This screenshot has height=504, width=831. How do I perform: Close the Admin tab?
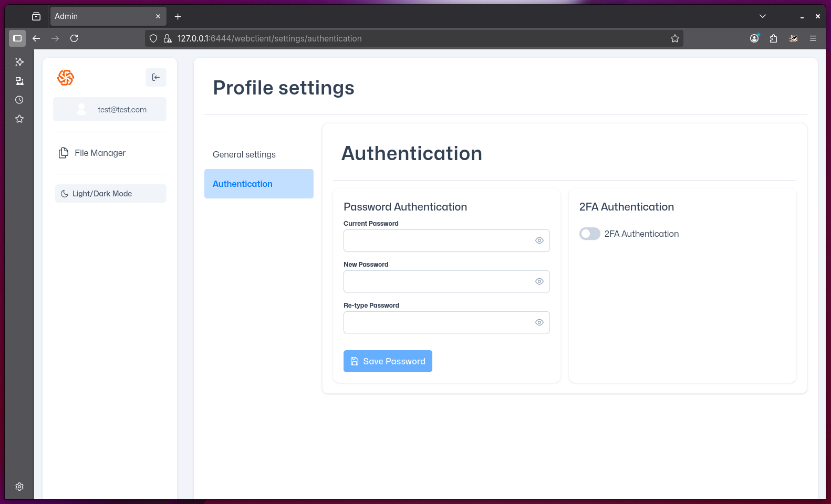[158, 16]
